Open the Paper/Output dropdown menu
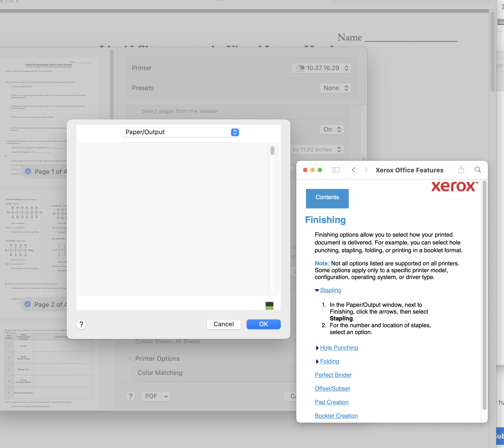 (x=180, y=132)
